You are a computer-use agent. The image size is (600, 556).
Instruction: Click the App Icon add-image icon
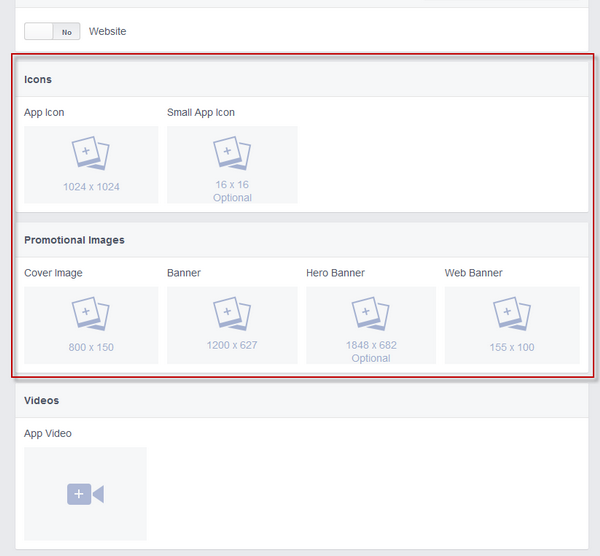[x=89, y=153]
